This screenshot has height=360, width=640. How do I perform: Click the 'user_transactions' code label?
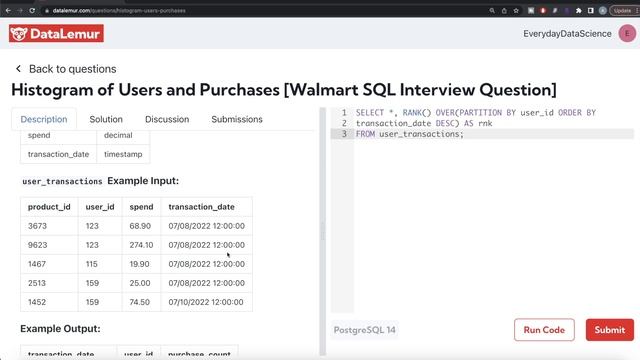[62, 181]
